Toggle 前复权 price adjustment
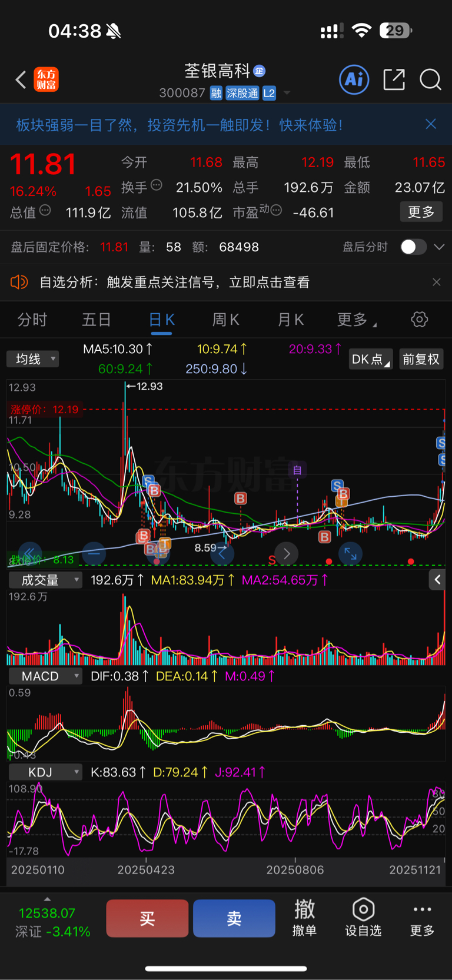 click(x=421, y=359)
